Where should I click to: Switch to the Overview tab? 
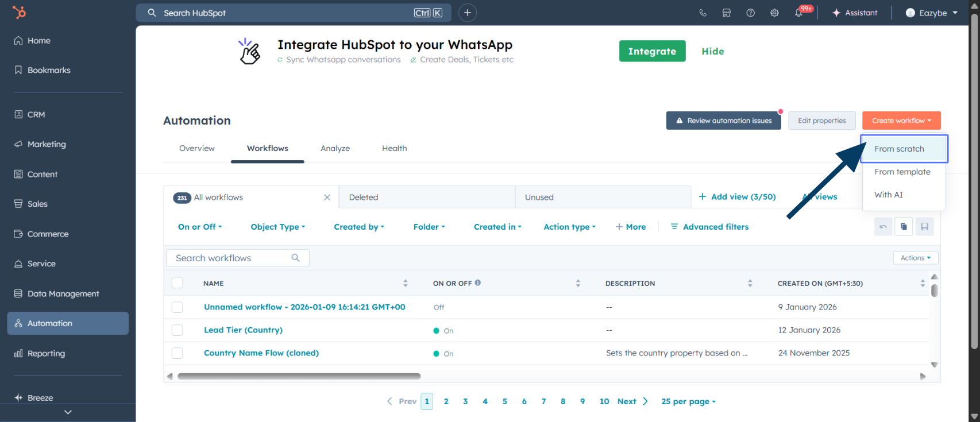(x=196, y=148)
